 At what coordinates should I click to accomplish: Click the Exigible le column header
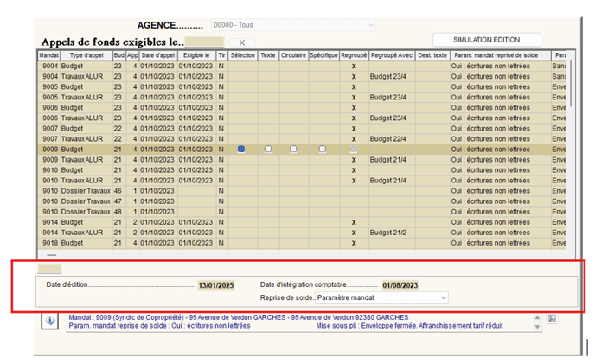point(196,54)
